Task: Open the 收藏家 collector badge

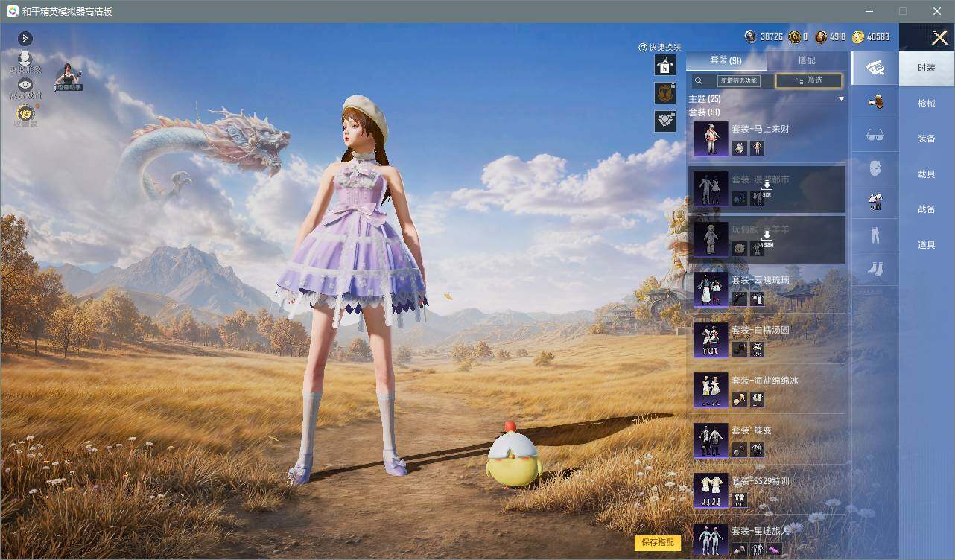Action: pyautogui.click(x=25, y=115)
